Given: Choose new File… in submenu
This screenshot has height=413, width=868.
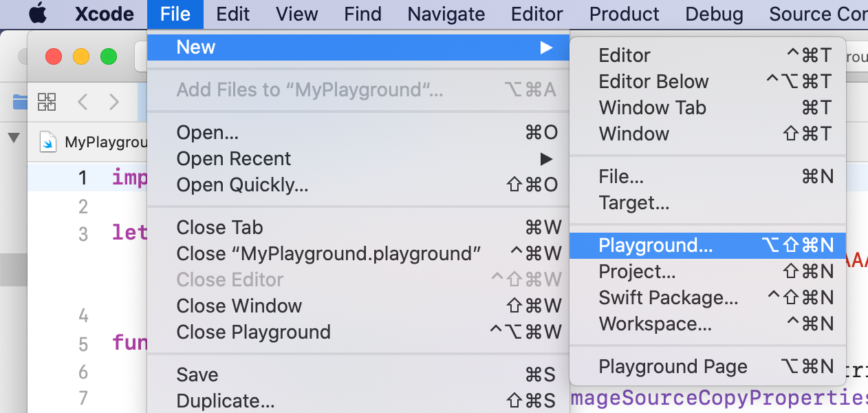Looking at the screenshot, I should point(708,176).
